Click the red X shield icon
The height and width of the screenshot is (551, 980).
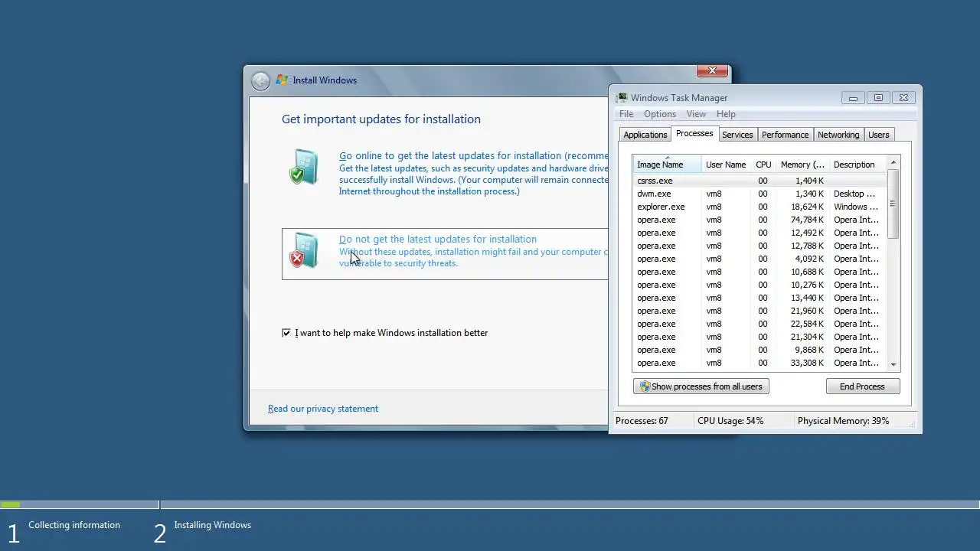(x=304, y=249)
